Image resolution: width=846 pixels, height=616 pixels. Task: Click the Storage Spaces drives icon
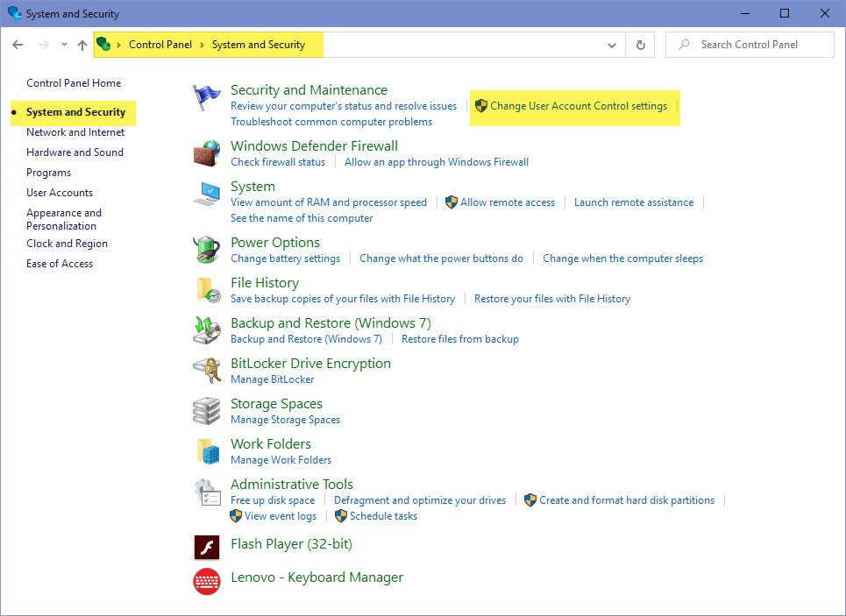[x=207, y=411]
